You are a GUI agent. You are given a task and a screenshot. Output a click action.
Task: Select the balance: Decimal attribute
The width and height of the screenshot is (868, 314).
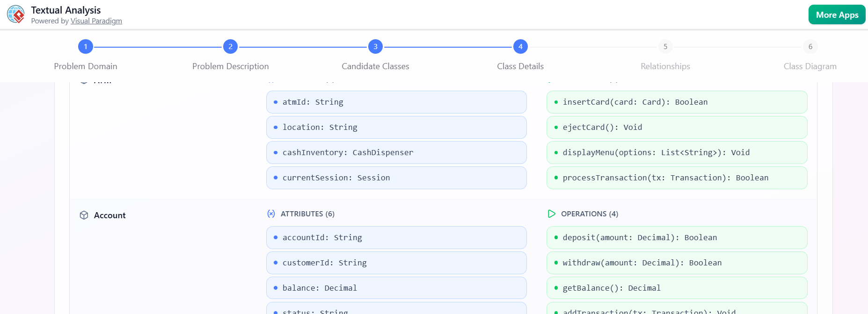396,288
